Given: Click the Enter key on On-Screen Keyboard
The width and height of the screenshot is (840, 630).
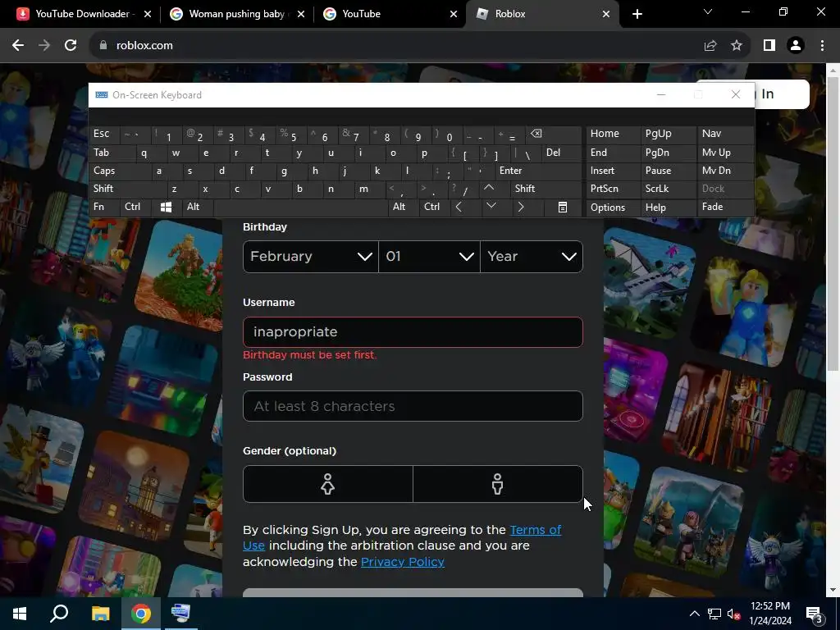Looking at the screenshot, I should click(538, 171).
